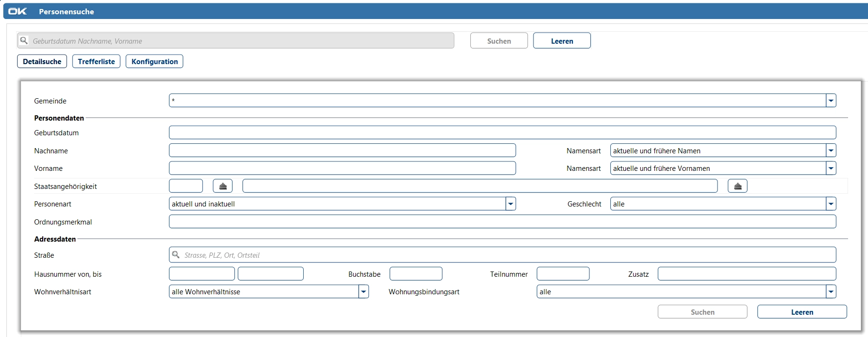The width and height of the screenshot is (868, 337).
Task: Click the second eject icon at the end of the Staatsangehörigkeit row
Action: 737,186
